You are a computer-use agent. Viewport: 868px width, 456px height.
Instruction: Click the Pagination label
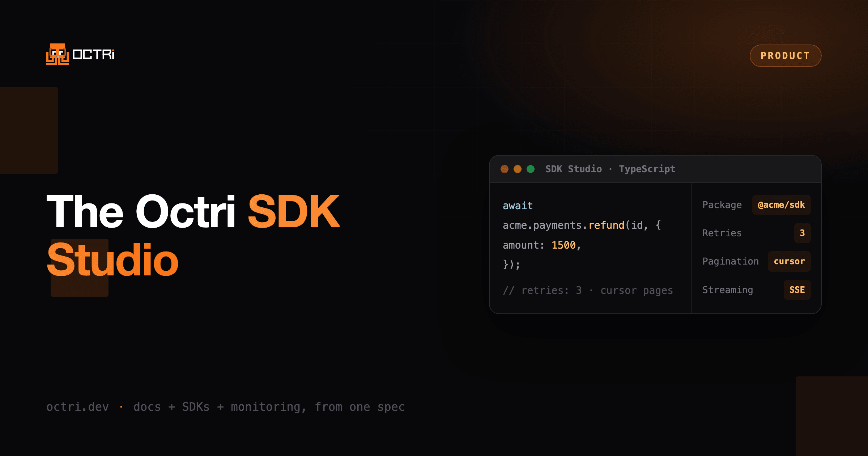pos(731,261)
